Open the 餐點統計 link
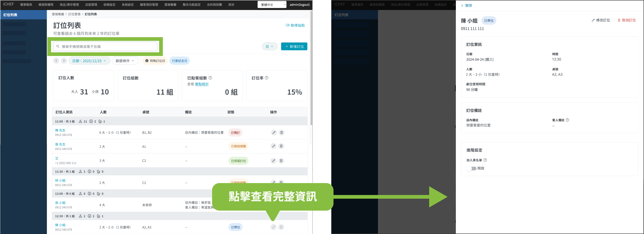The height and width of the screenshot is (234, 644). [201, 84]
